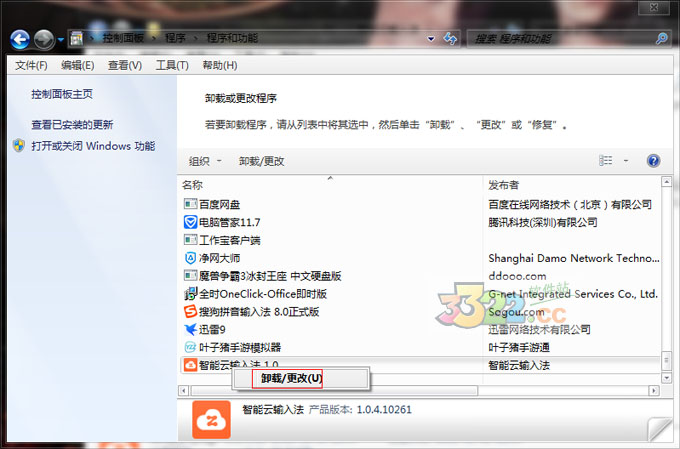Click publisher Shanghai Damo Network Techno...

tap(574, 258)
